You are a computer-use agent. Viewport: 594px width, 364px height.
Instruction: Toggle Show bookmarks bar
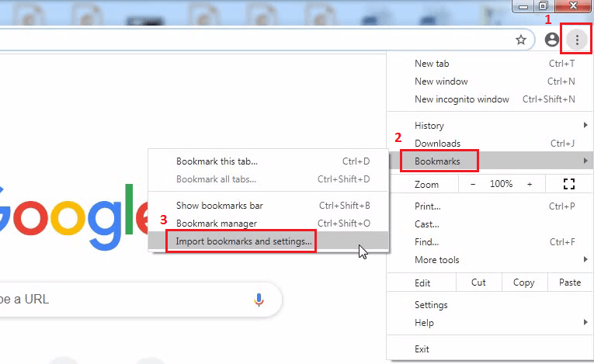(x=268, y=206)
